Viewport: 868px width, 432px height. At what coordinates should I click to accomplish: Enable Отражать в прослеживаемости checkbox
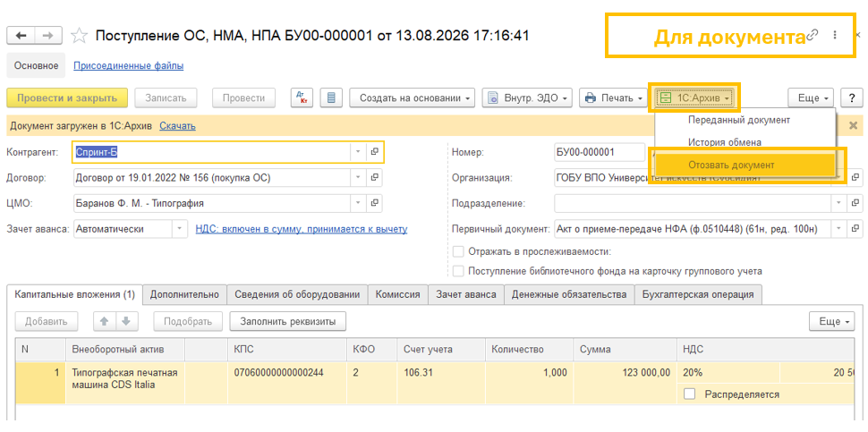(x=458, y=251)
